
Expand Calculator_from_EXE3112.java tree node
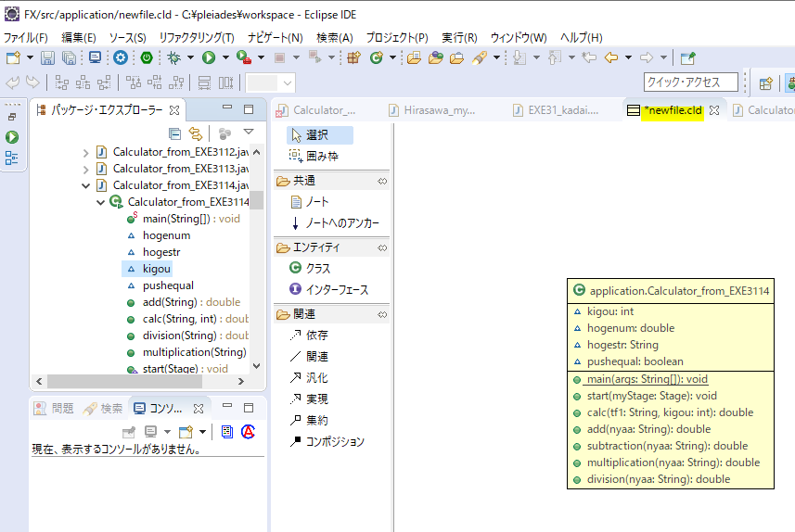pyautogui.click(x=85, y=153)
